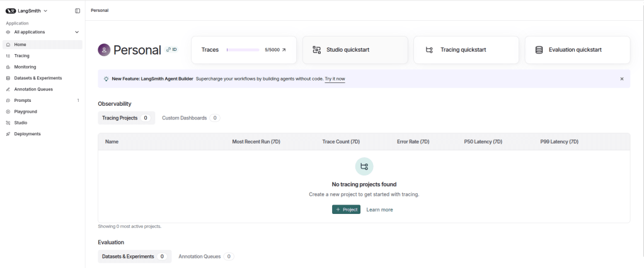Dismiss the Agent Builder feature banner
644x268 pixels.
(x=621, y=79)
